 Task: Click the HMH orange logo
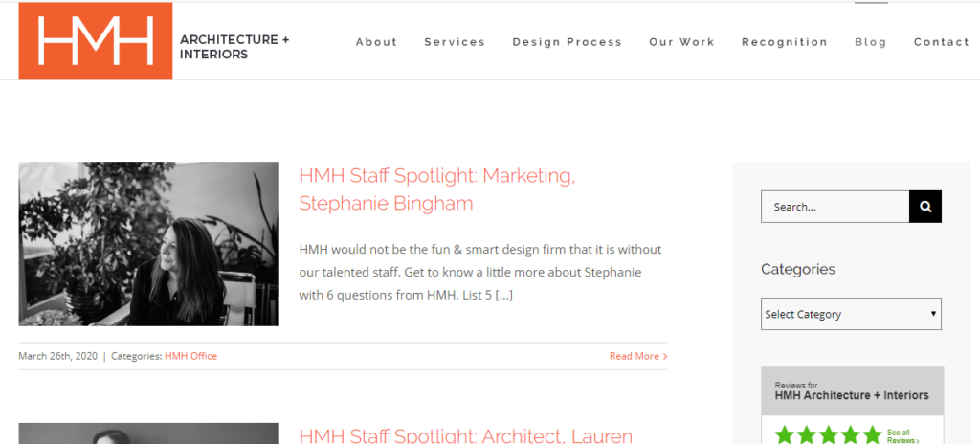pyautogui.click(x=96, y=41)
